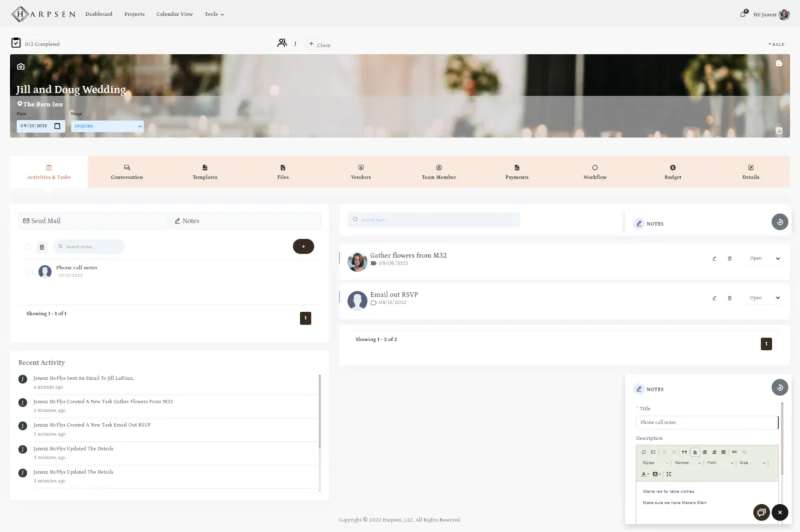This screenshot has height=532, width=800.
Task: Edit the Gather flowers from M32 task
Action: coord(714,258)
